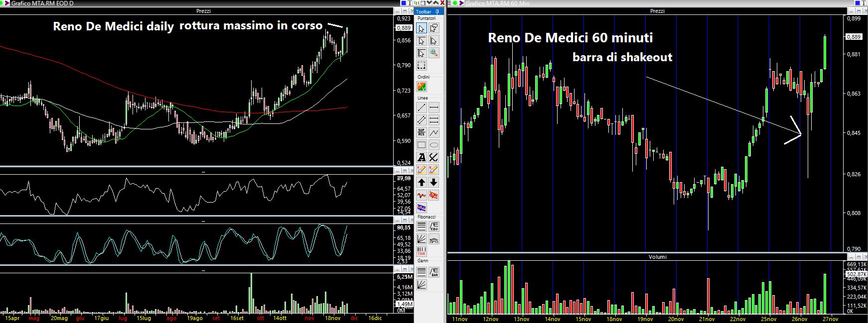Click the 0,790 label on daily price axis

pyautogui.click(x=403, y=65)
